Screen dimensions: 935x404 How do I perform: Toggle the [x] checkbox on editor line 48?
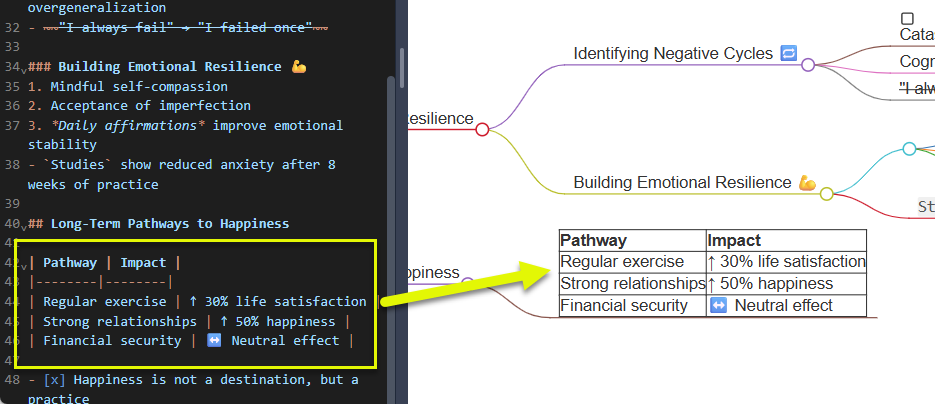54,380
